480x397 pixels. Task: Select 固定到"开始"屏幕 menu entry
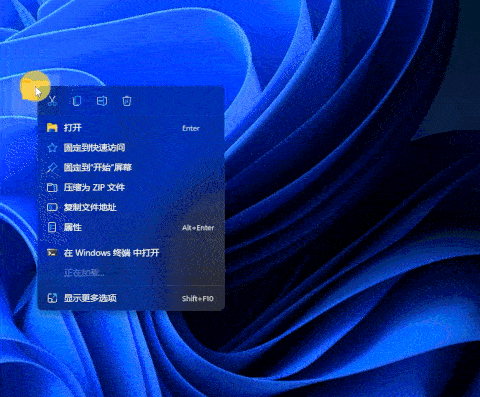[x=131, y=168]
